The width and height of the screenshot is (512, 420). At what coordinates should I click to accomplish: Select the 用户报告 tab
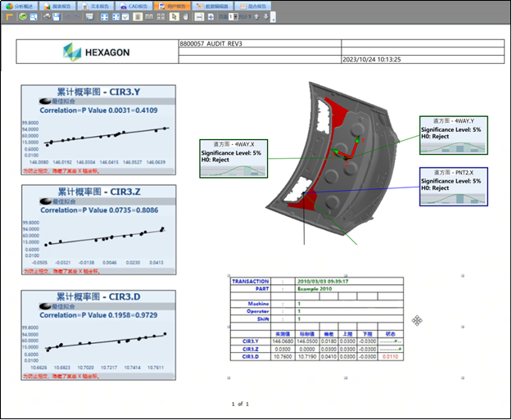coord(172,6)
